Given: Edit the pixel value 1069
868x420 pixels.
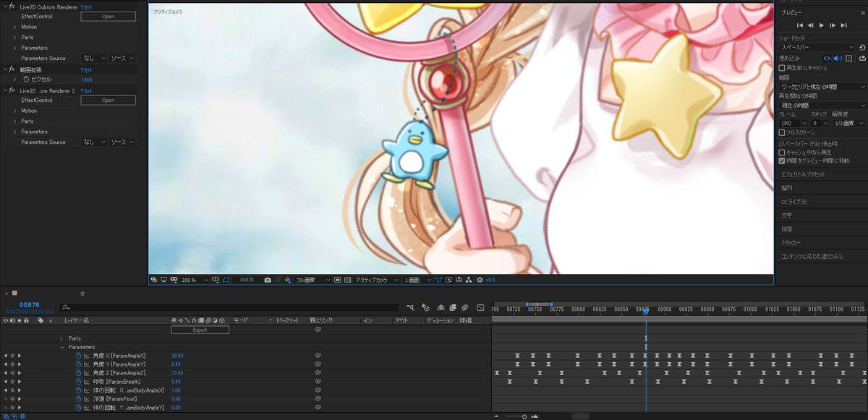Looking at the screenshot, I should click(x=87, y=80).
